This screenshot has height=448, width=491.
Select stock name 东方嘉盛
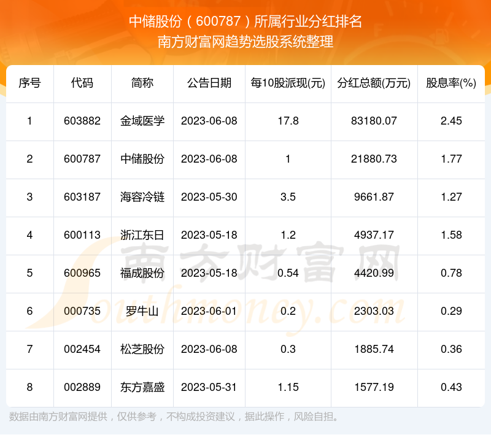pos(142,387)
